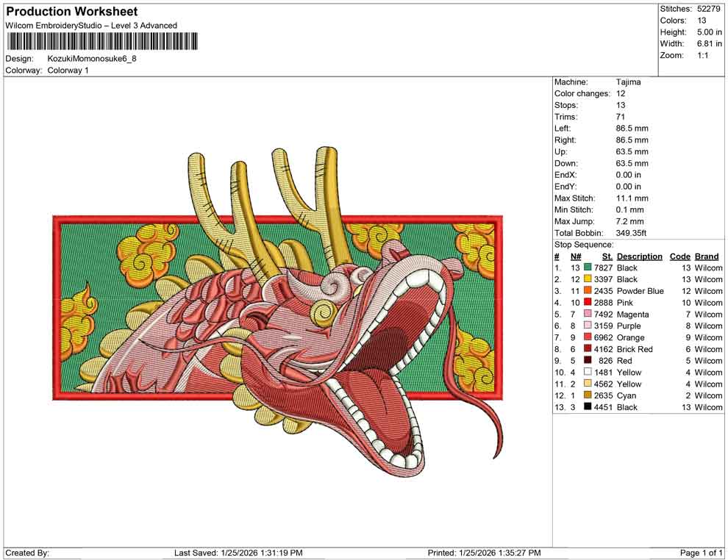
Task: Select the Trims value 71
Action: pos(621,117)
